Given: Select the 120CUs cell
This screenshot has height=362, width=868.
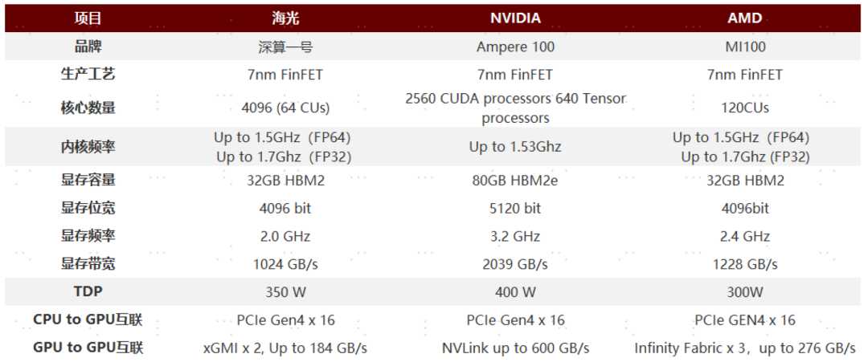Looking at the screenshot, I should (743, 108).
